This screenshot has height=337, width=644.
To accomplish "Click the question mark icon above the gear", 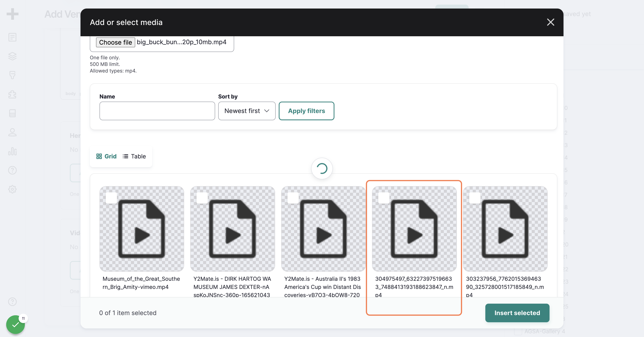I will pyautogui.click(x=12, y=170).
